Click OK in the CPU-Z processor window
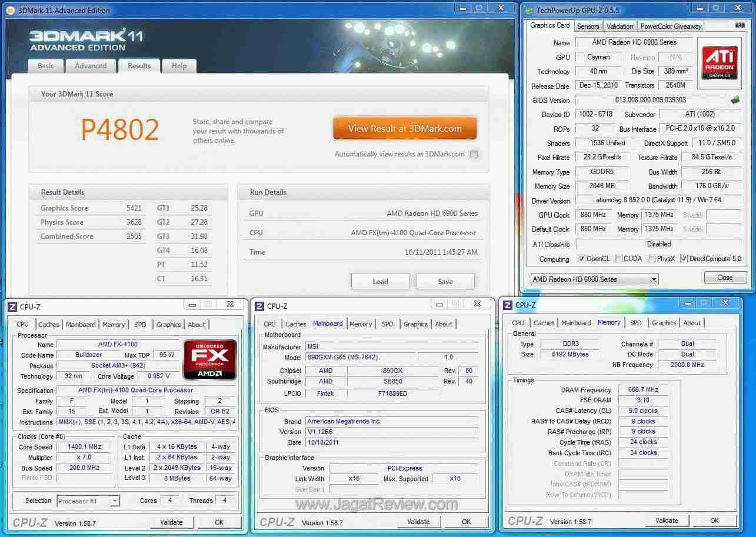Screen dimensions: 756x537 point(219,522)
